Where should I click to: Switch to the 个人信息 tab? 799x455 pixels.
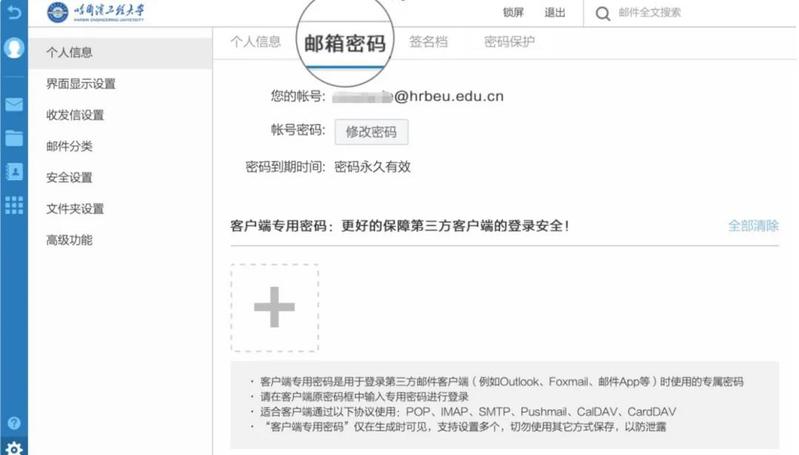click(255, 42)
